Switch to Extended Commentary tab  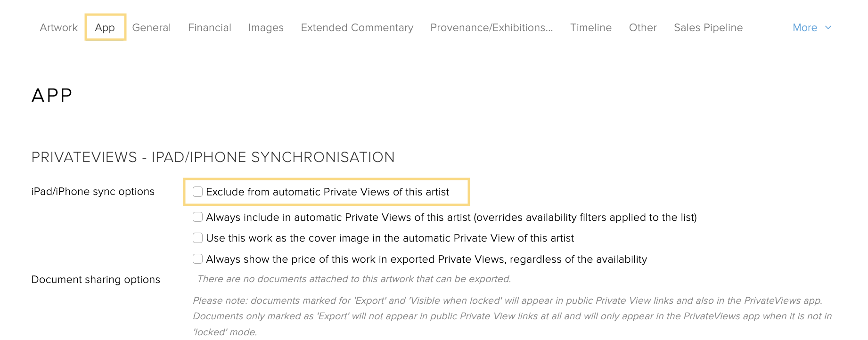point(357,28)
